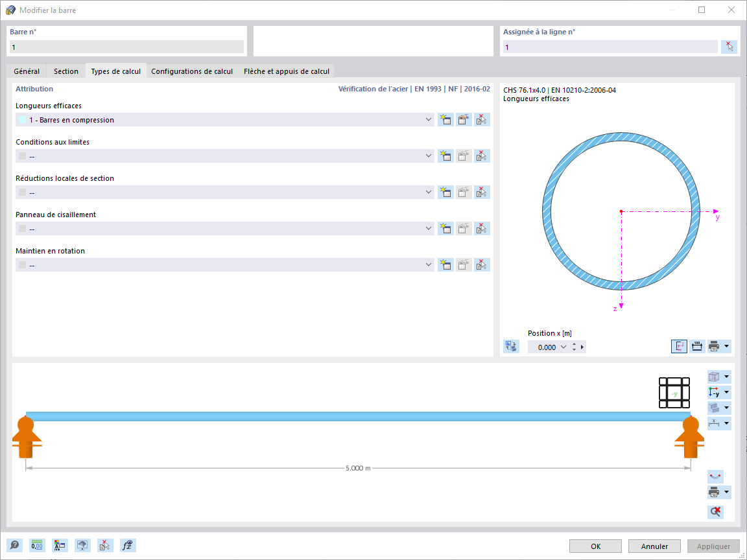Image resolution: width=747 pixels, height=560 pixels.
Task: Create new Panneau de cisaillement entry
Action: [x=445, y=228]
